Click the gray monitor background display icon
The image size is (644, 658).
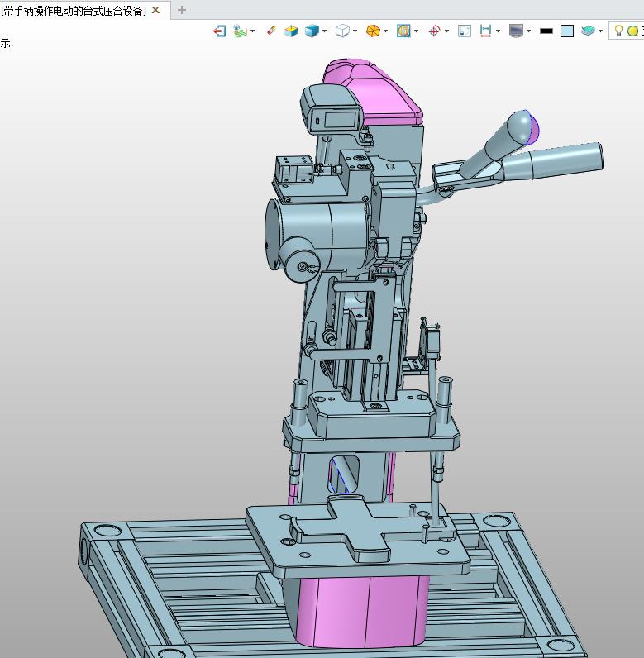pyautogui.click(x=516, y=31)
